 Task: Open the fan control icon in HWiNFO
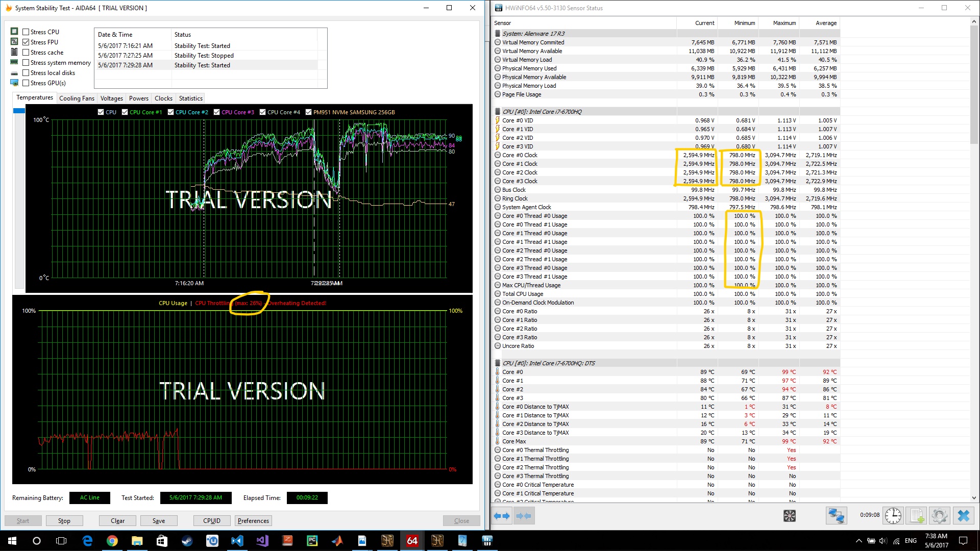pos(790,516)
